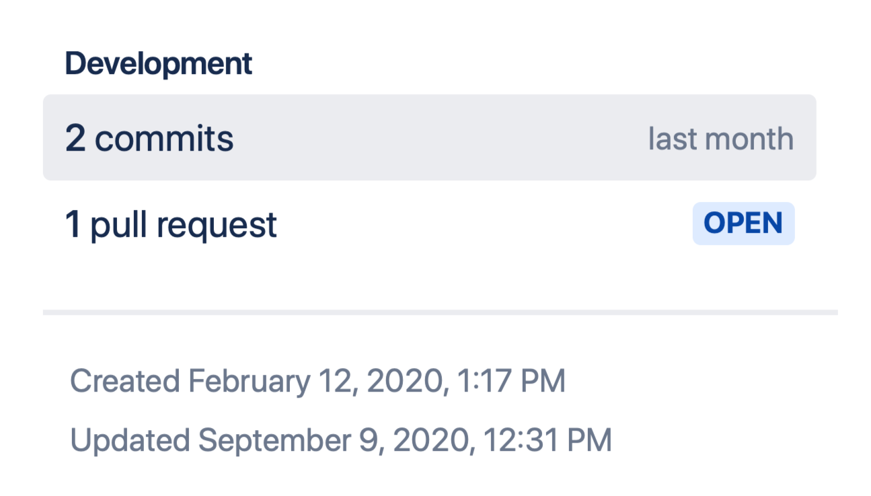871x496 pixels.
Task: Click the word "month" in the commits row
Action: [x=752, y=138]
